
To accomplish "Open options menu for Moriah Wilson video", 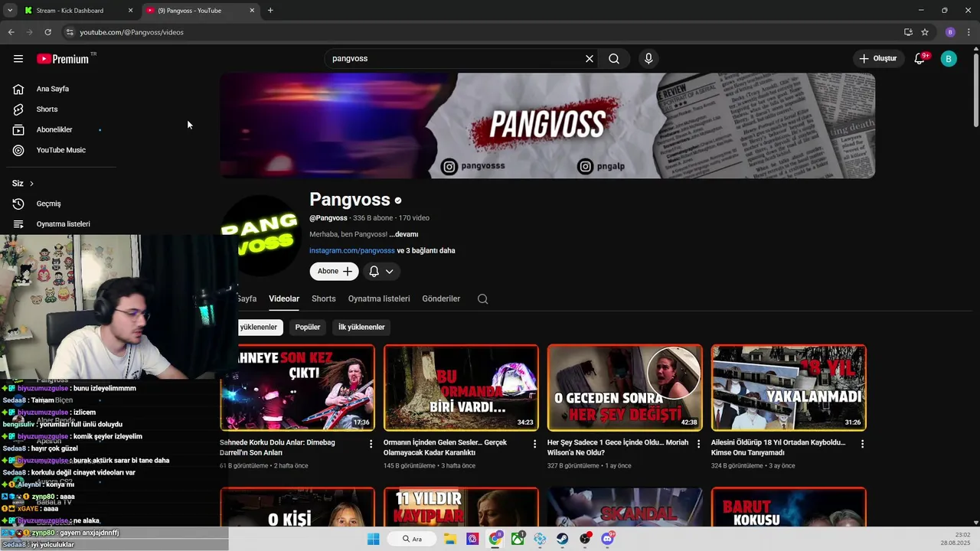I will (698, 444).
